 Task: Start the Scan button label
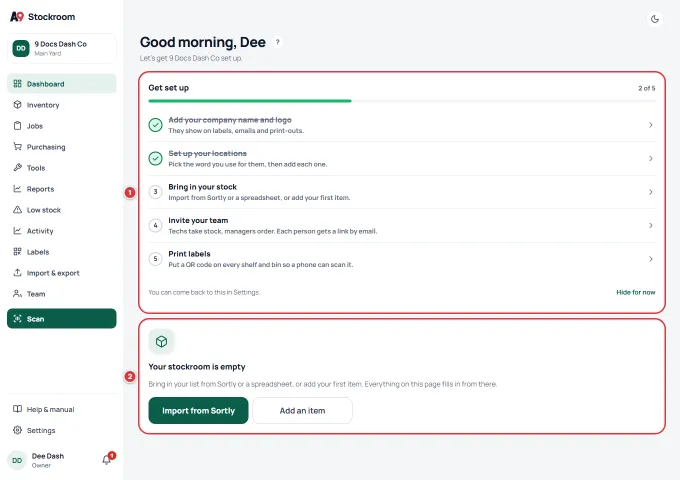(36, 319)
